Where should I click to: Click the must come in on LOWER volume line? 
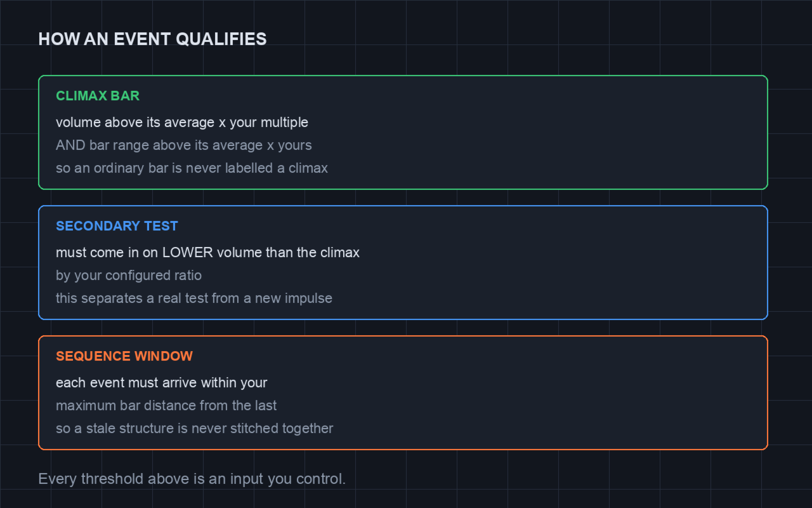207,252
